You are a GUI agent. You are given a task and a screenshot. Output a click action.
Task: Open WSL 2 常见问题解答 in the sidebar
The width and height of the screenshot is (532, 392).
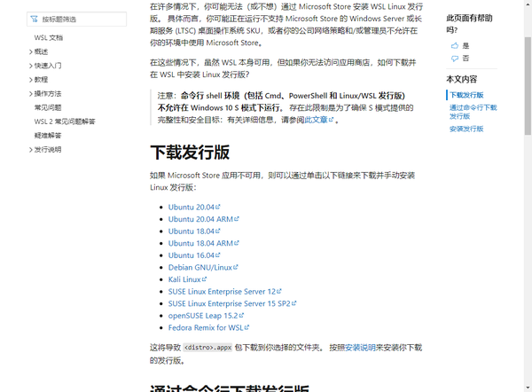pyautogui.click(x=65, y=122)
